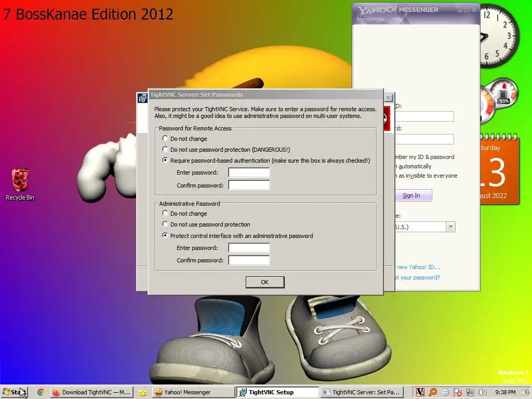Select 'Protect control interface with an administrative password'
532x399 pixels.
[x=165, y=235]
